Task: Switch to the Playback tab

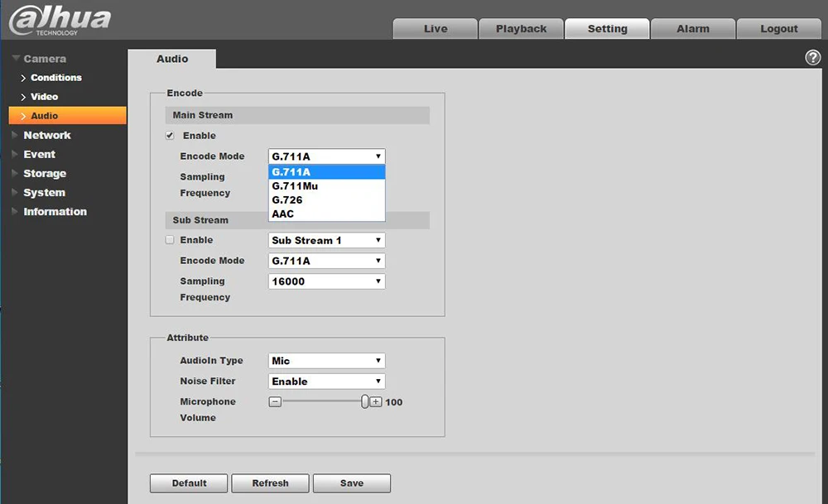Action: [x=521, y=28]
